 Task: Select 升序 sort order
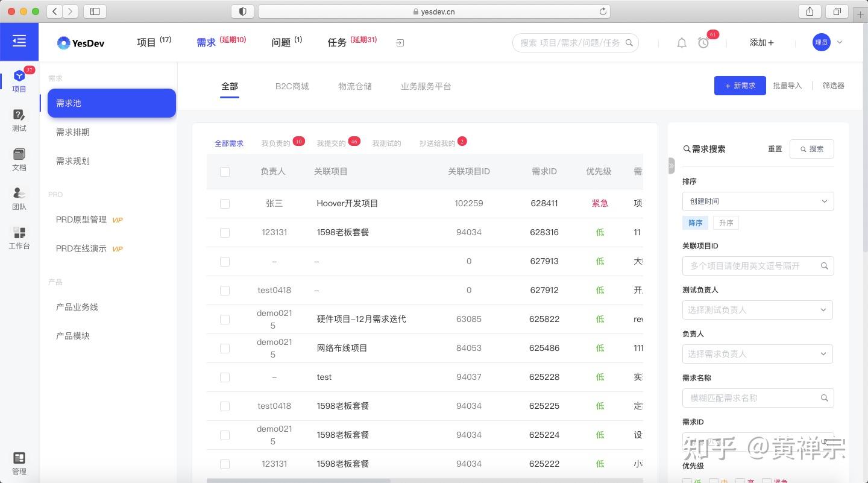[x=726, y=223]
